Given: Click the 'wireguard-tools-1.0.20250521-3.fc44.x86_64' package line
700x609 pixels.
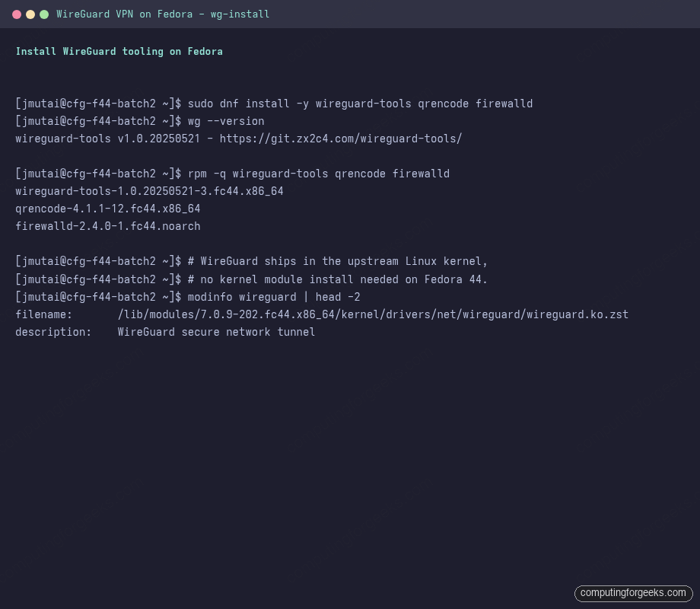Looking at the screenshot, I should pyautogui.click(x=150, y=191).
